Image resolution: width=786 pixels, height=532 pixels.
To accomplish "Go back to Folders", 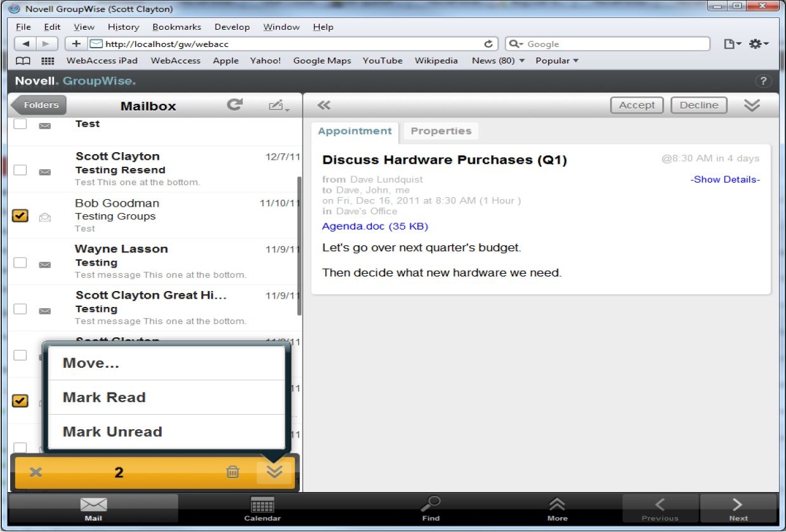I will pyautogui.click(x=39, y=105).
